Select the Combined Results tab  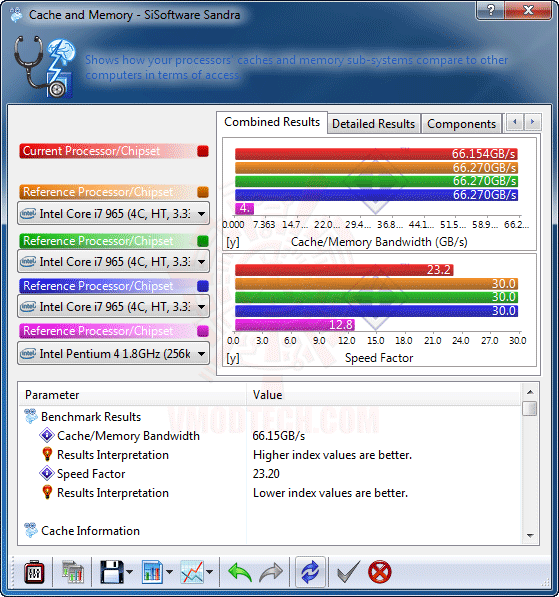click(272, 122)
